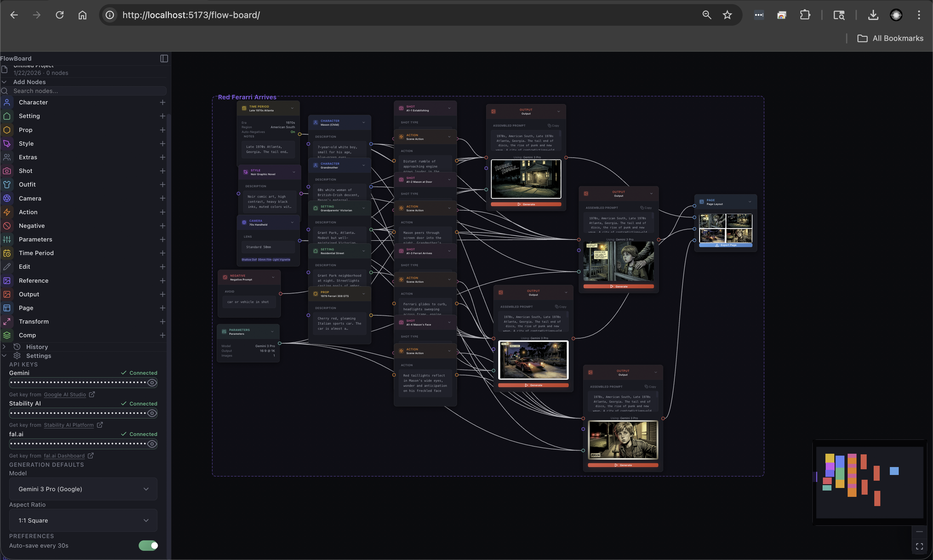Click the Output image icon in sidebar
This screenshot has width=933, height=560.
tap(7, 294)
